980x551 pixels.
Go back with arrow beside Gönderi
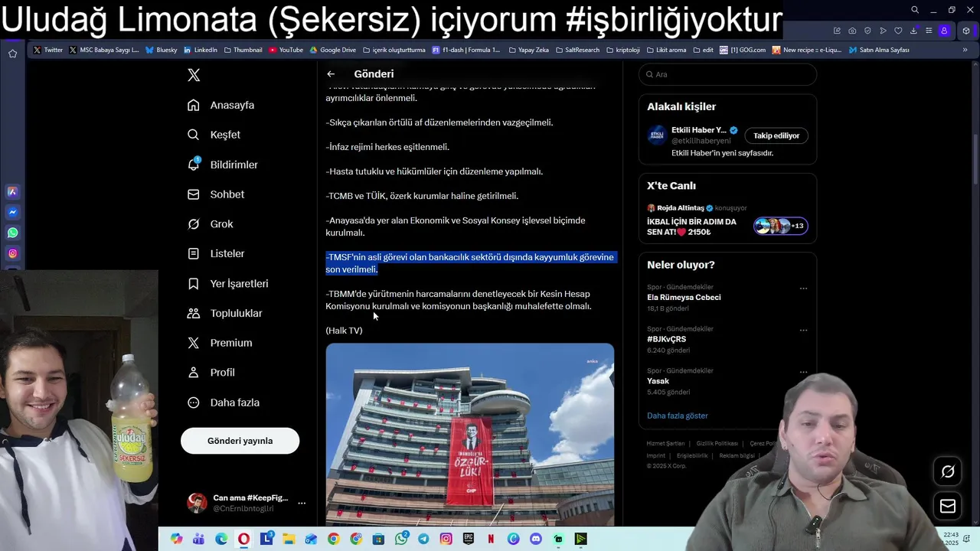coord(331,74)
